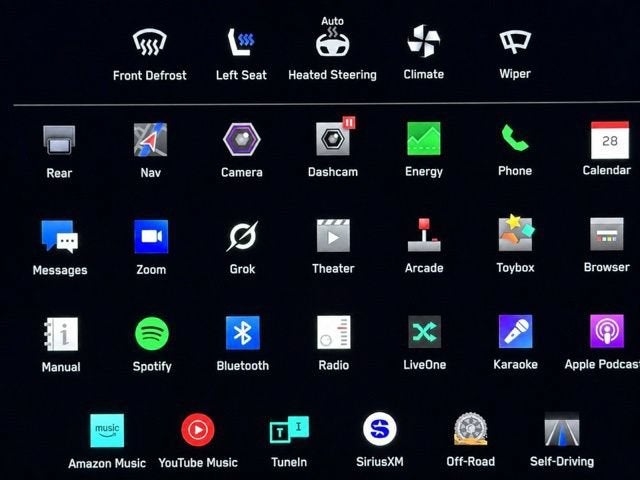Open the Karaoke app
The height and width of the screenshot is (480, 640).
[516, 331]
